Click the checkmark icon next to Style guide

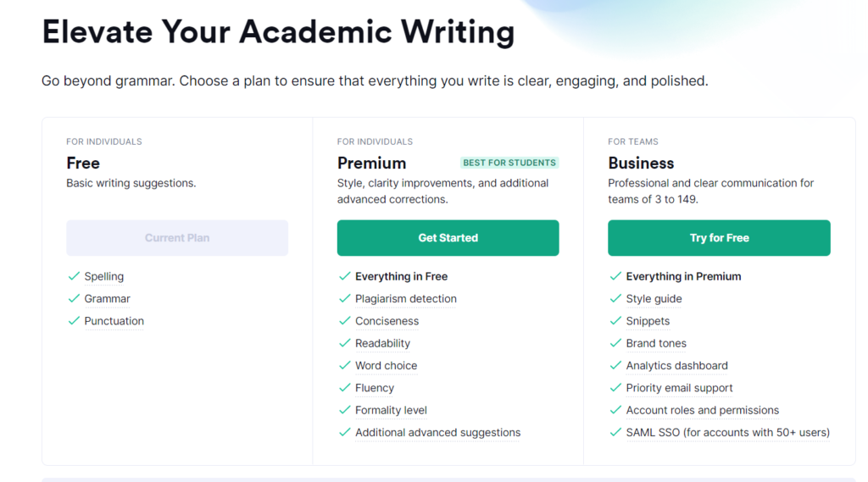[615, 298]
